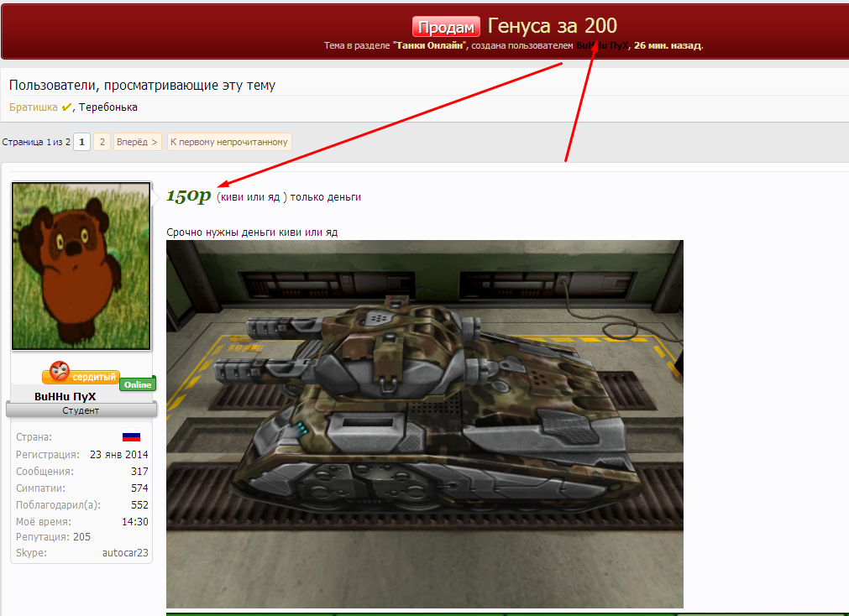
Task: Click the Skype name autocar23
Action: tap(125, 553)
